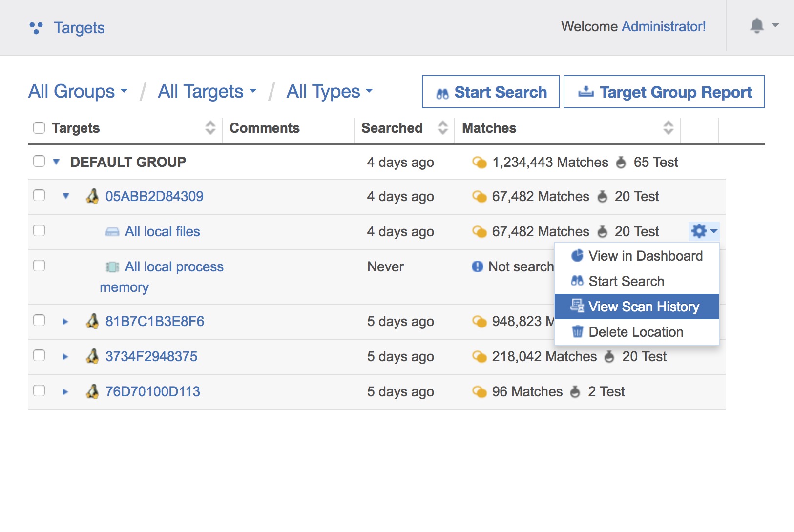Click the notification bell icon
This screenshot has width=794, height=532.
pyautogui.click(x=756, y=25)
